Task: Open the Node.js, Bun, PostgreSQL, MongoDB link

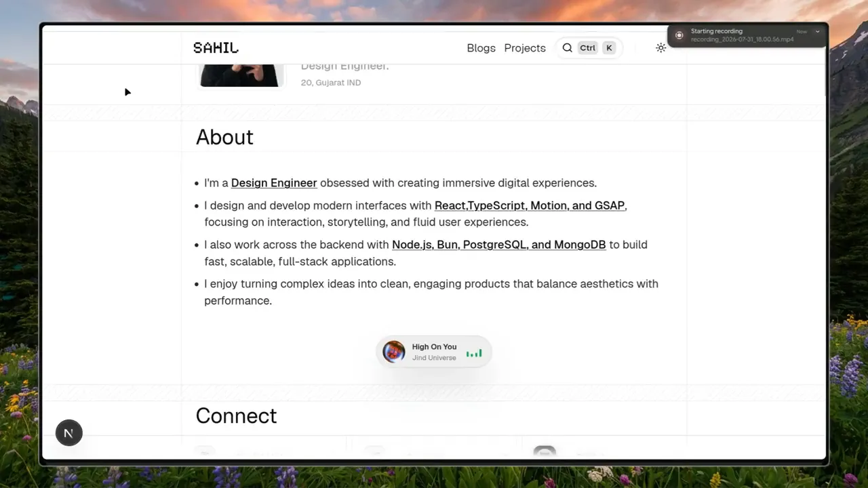Action: 499,245
